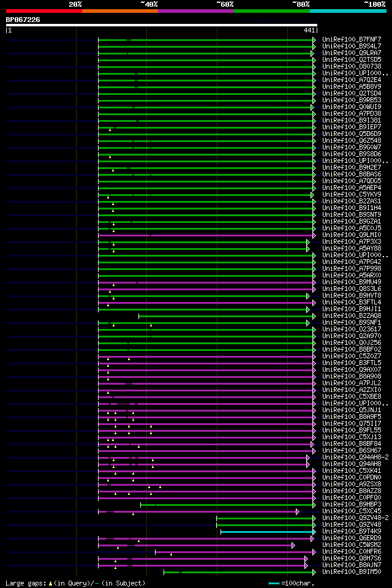Click the short green alignment bar of the B9IM50 hit

pyautogui.click(x=239, y=572)
